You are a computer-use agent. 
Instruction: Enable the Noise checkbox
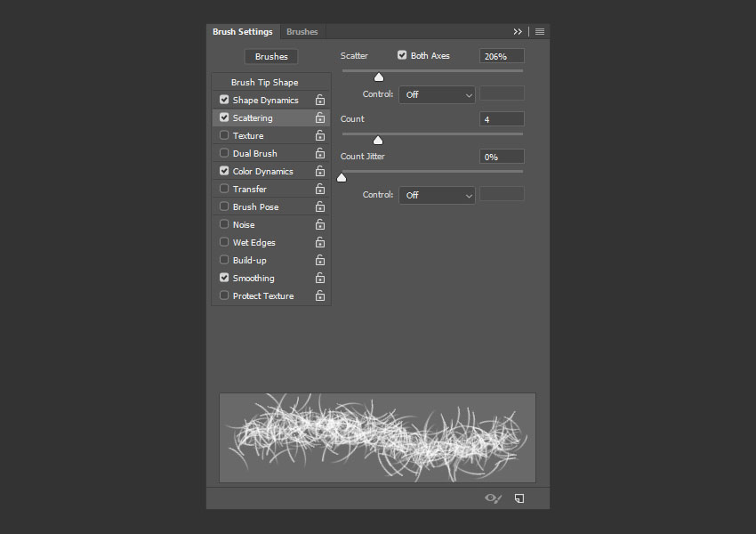tap(224, 223)
